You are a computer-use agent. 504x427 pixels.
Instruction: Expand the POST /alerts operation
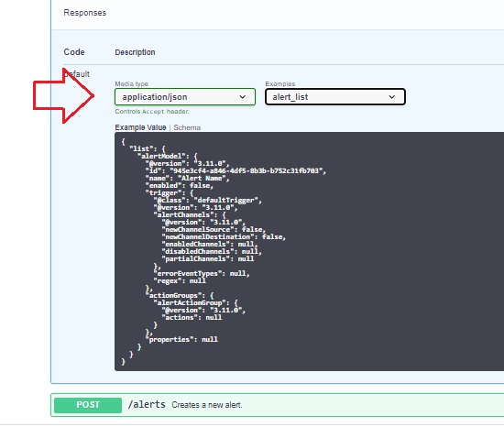tap(277, 405)
